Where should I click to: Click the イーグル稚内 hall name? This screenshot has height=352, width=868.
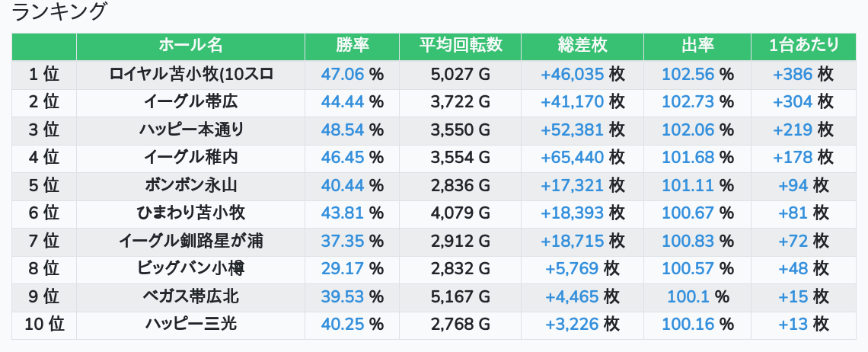click(190, 158)
